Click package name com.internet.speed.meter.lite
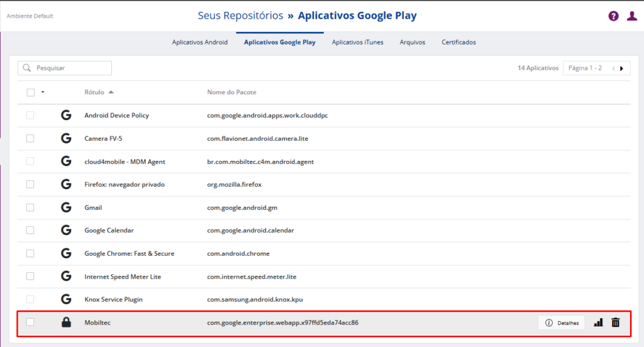The height and width of the screenshot is (347, 644). [x=252, y=277]
